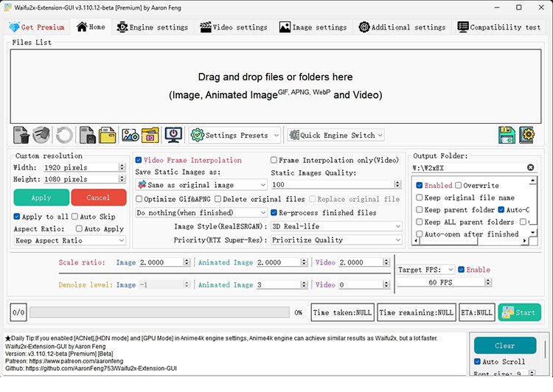Toggle Target FPS Enable checkbox
Image resolution: width=553 pixels, height=392 pixels.
(461, 270)
